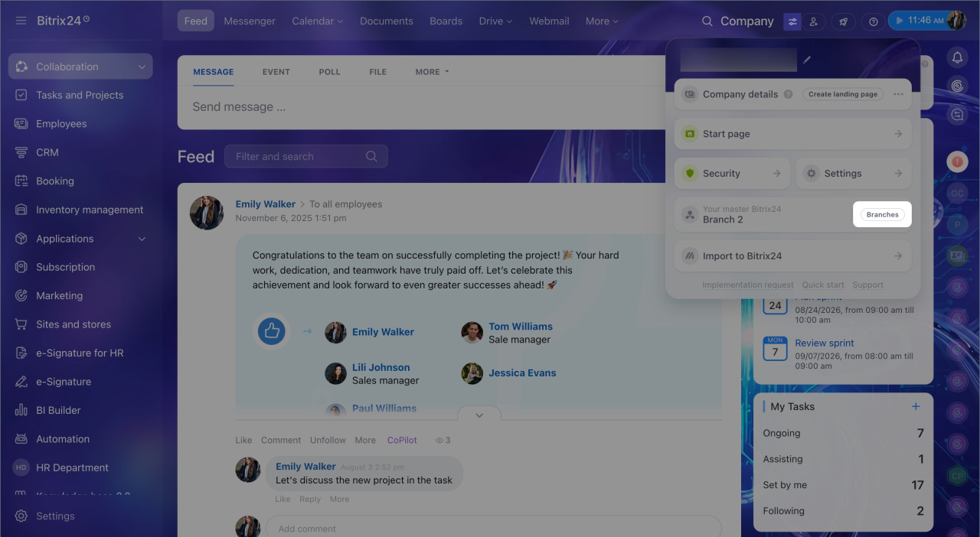Click the CoPilot spiral icon under the bell
This screenshot has height=537, width=980.
(x=957, y=86)
